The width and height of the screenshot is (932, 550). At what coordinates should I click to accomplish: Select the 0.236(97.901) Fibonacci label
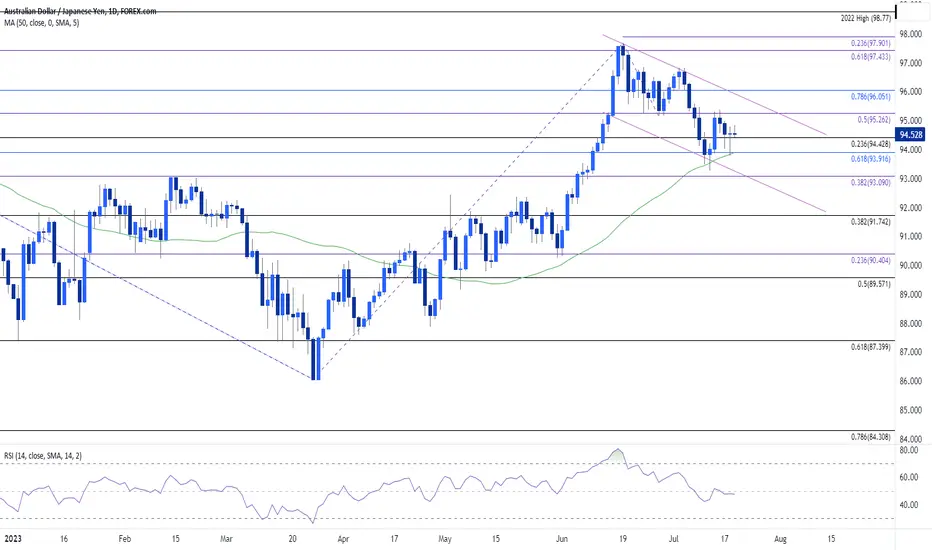(871, 43)
